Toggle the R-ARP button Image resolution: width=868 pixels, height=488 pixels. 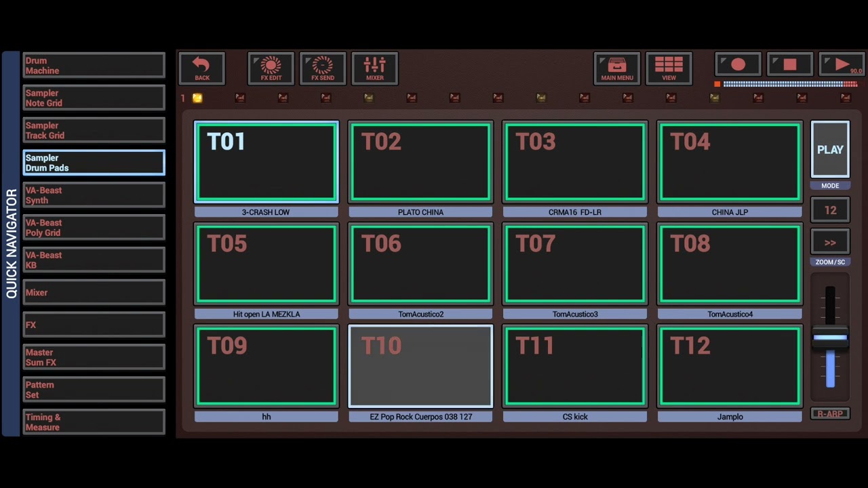pyautogui.click(x=830, y=413)
